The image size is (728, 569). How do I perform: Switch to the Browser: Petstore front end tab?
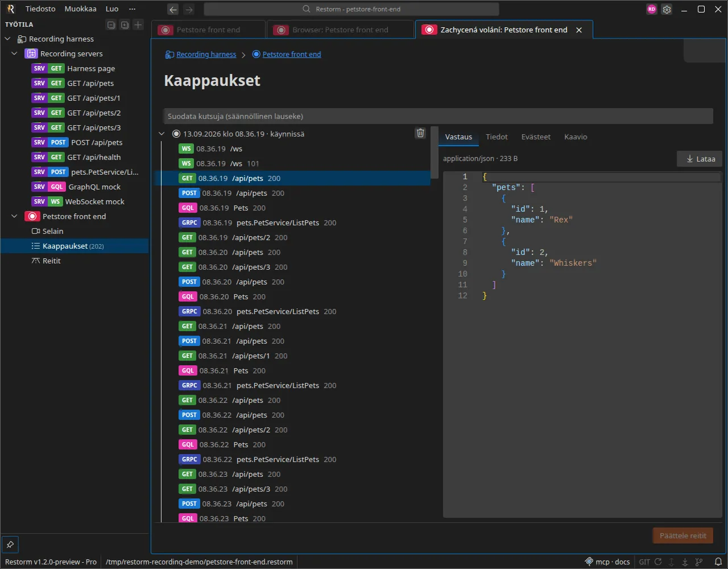(x=341, y=30)
